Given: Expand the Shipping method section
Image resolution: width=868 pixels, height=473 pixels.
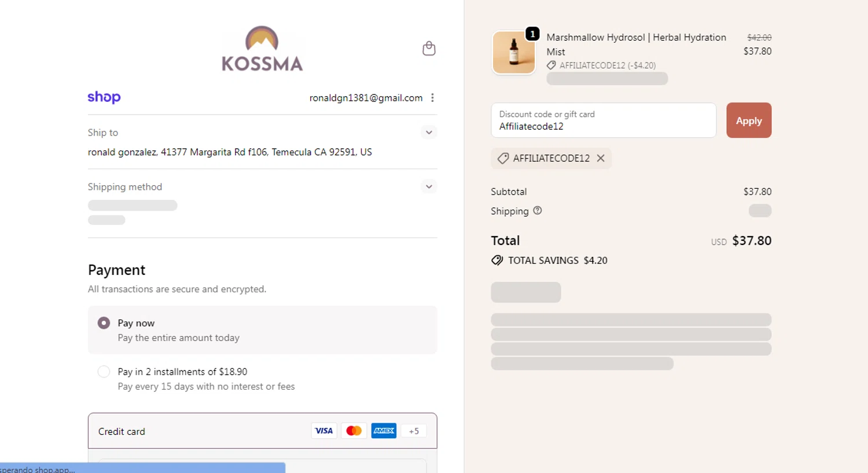Looking at the screenshot, I should (x=429, y=186).
